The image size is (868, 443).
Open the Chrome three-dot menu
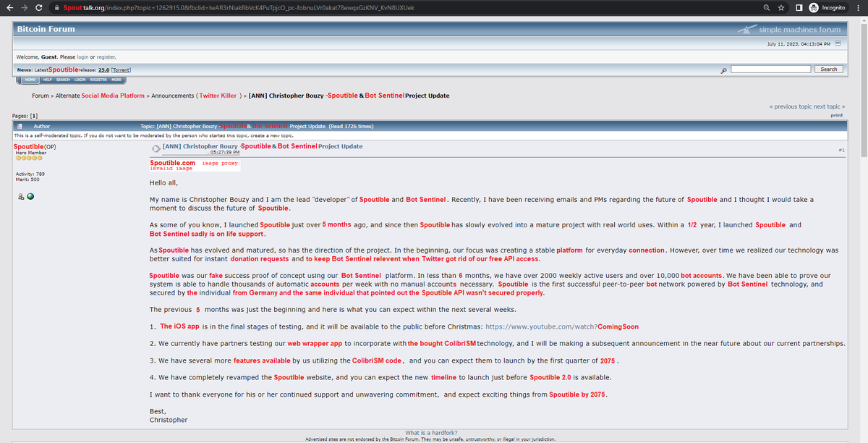(x=857, y=7)
